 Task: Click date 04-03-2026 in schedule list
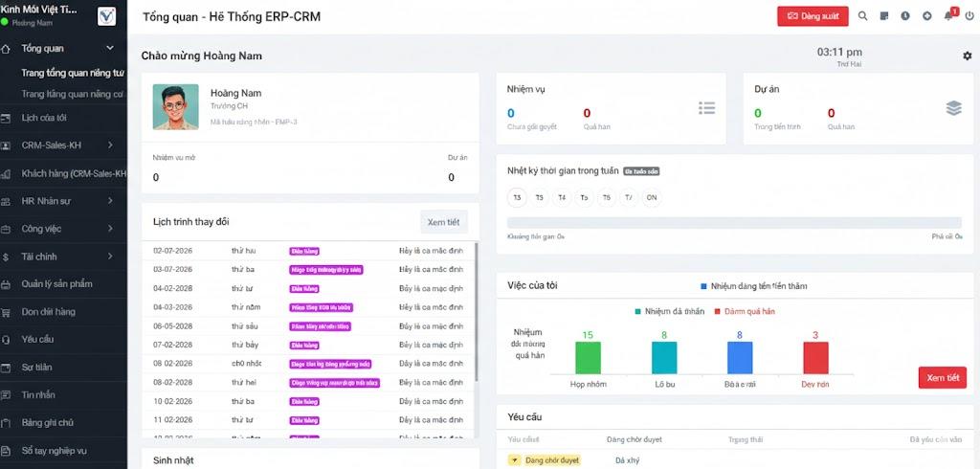coord(172,307)
